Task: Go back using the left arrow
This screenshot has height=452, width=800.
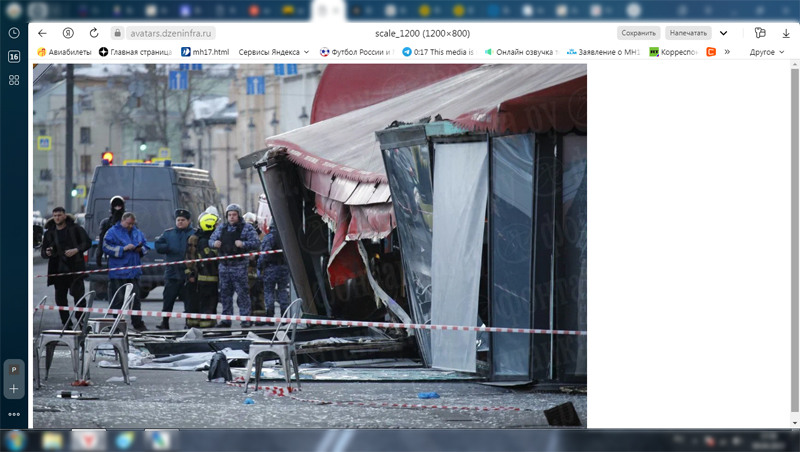Action: coord(42,33)
